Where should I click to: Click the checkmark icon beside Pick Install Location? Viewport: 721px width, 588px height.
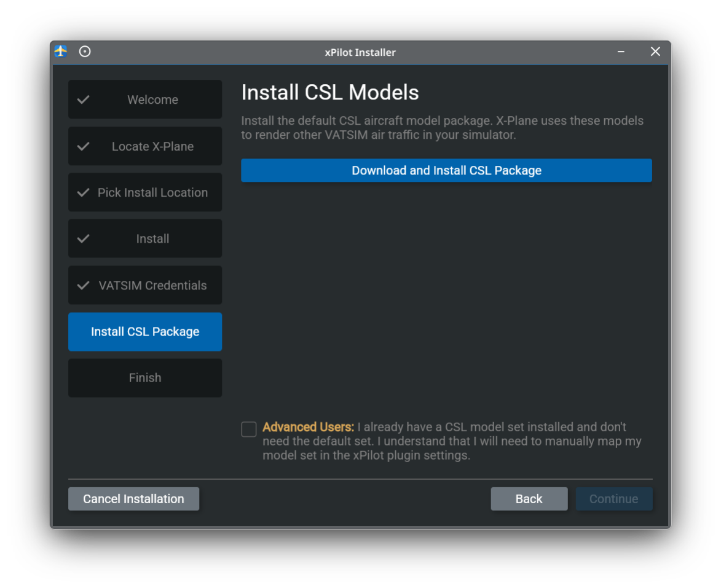(83, 192)
